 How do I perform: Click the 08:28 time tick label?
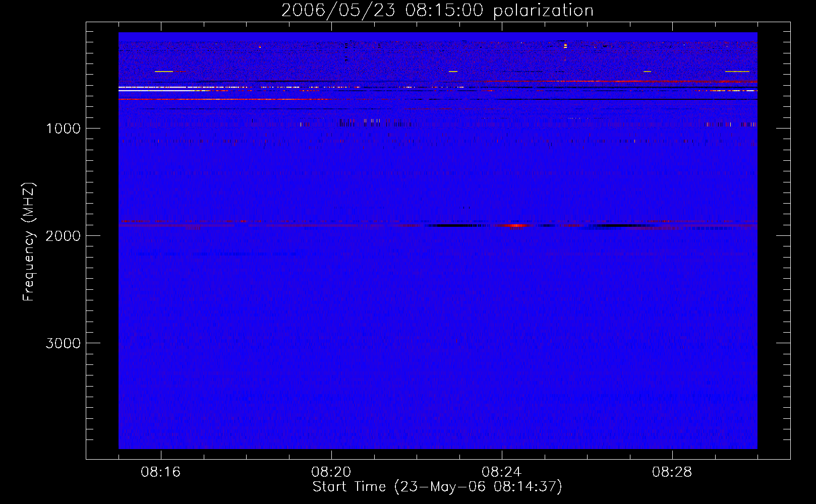[x=672, y=472]
